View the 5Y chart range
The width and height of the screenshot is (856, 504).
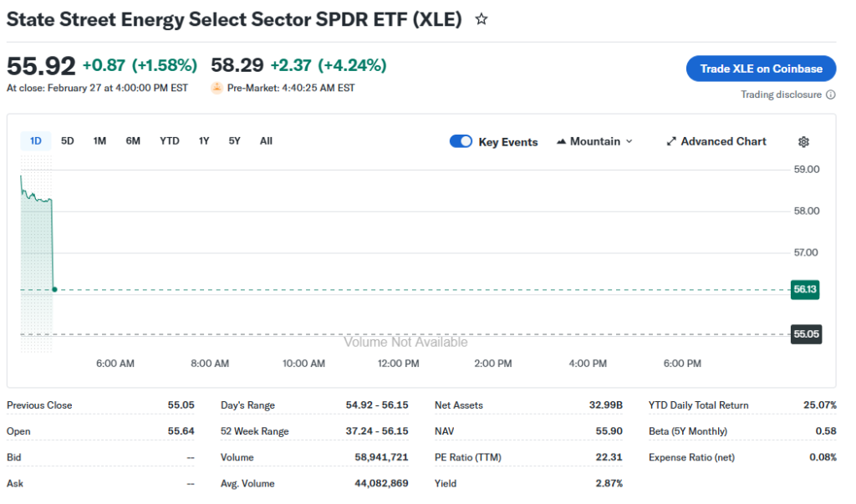pos(234,141)
